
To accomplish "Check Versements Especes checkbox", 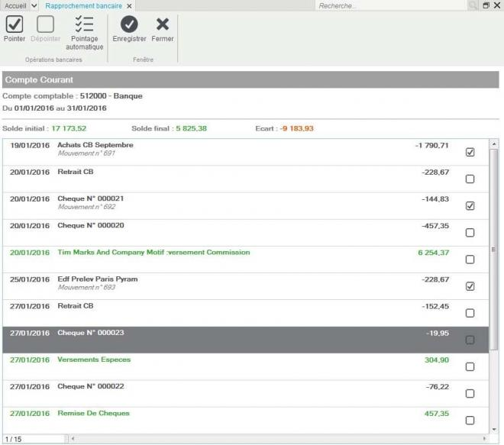I will (470, 366).
